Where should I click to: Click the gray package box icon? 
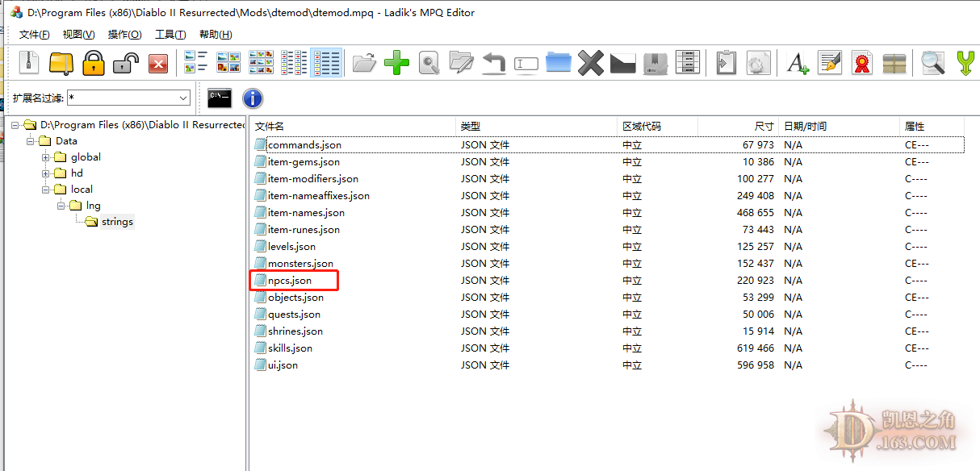(x=655, y=63)
